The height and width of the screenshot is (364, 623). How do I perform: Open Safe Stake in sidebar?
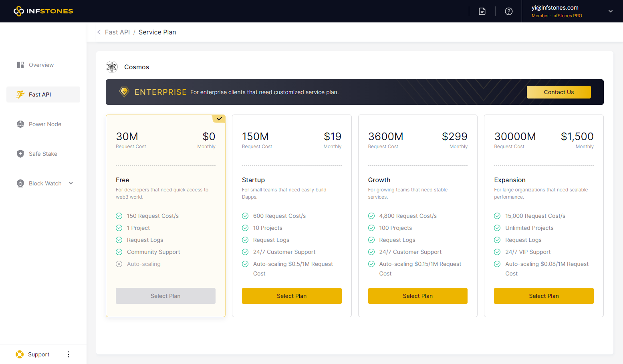43,154
